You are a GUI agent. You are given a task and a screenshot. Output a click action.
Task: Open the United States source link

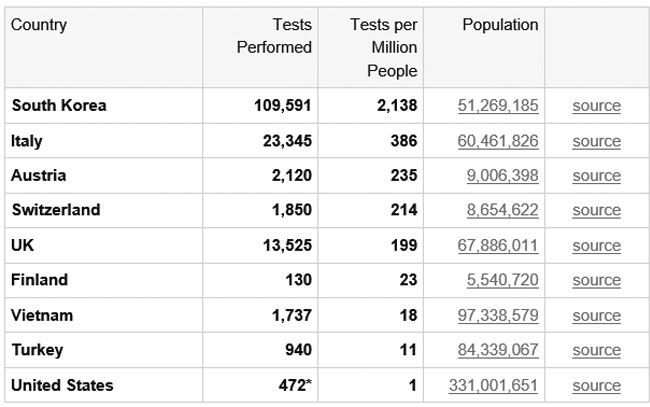coord(596,385)
